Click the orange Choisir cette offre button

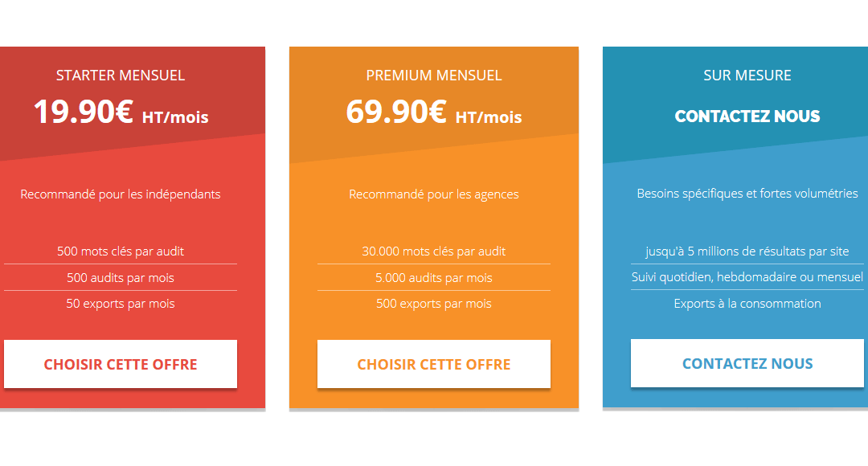click(x=434, y=364)
